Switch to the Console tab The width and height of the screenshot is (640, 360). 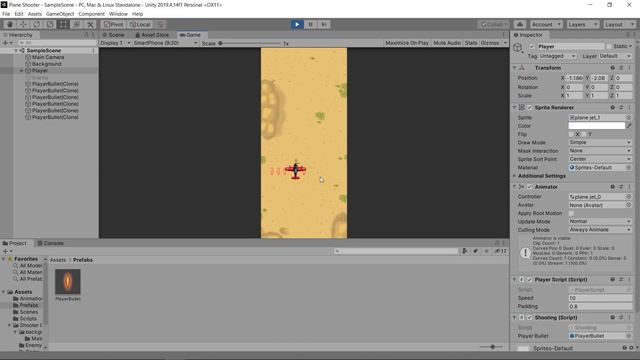coord(51,243)
